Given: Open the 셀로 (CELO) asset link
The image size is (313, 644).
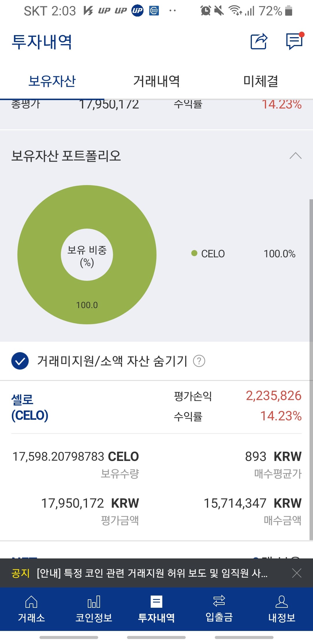Looking at the screenshot, I should click(x=30, y=407).
